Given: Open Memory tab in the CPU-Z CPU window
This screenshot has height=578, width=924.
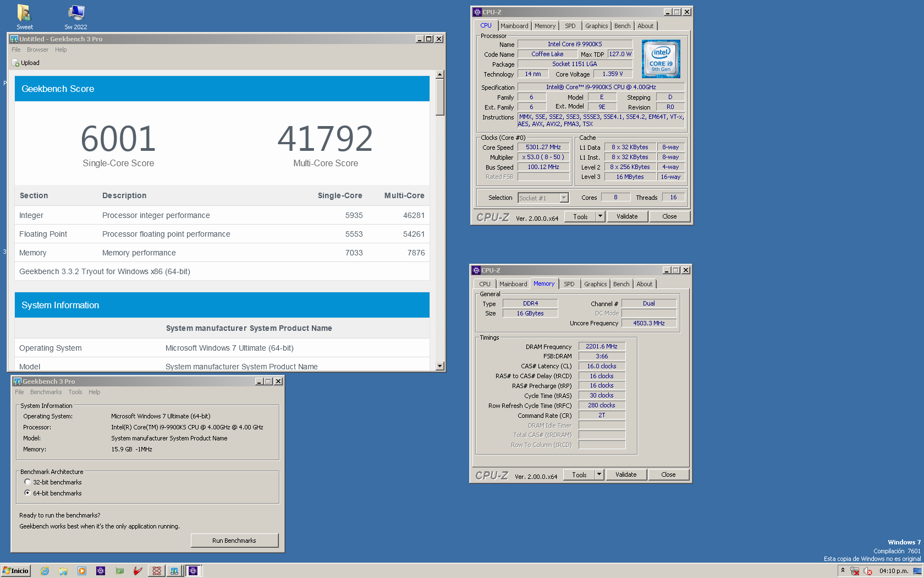Looking at the screenshot, I should (x=544, y=26).
